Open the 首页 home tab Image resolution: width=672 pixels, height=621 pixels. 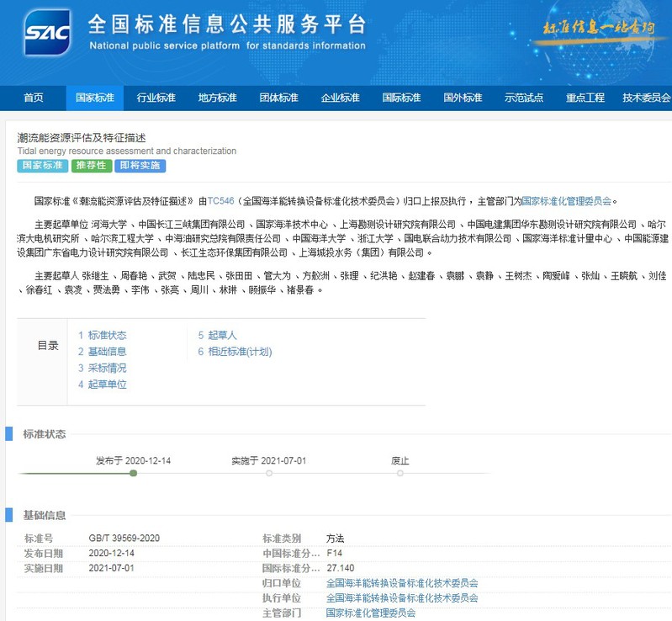[x=34, y=98]
